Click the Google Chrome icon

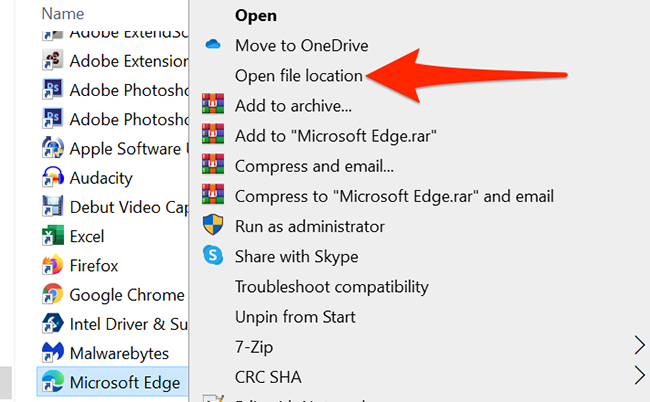pos(53,295)
